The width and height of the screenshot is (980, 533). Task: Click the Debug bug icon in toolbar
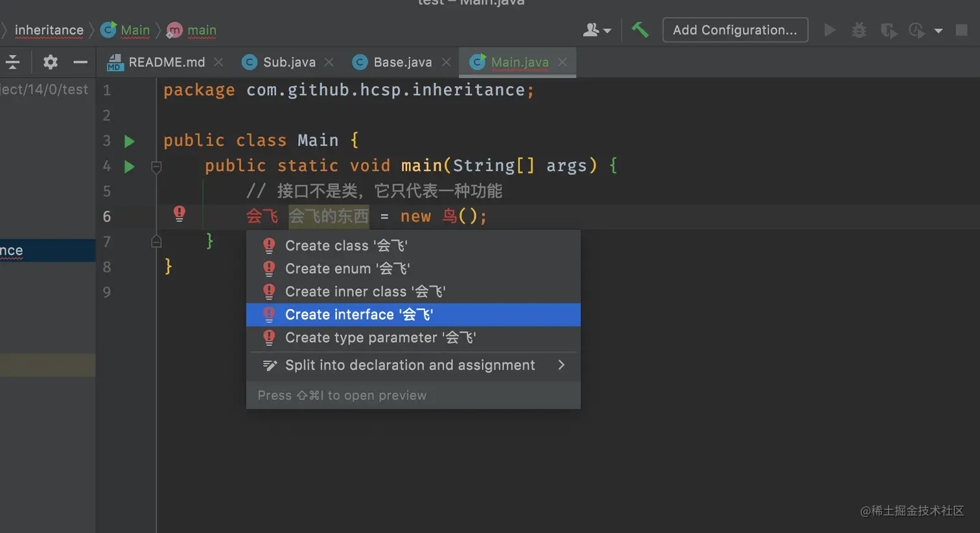tap(859, 30)
